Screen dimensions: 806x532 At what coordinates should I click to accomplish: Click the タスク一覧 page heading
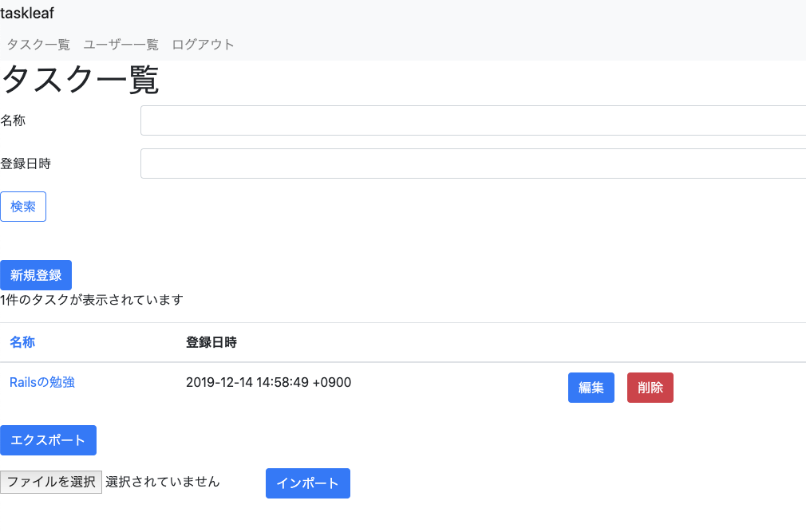tap(80, 81)
